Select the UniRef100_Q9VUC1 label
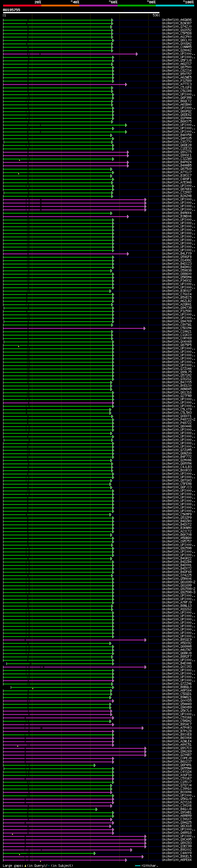This screenshot has width=197, height=868. tap(177, 155)
